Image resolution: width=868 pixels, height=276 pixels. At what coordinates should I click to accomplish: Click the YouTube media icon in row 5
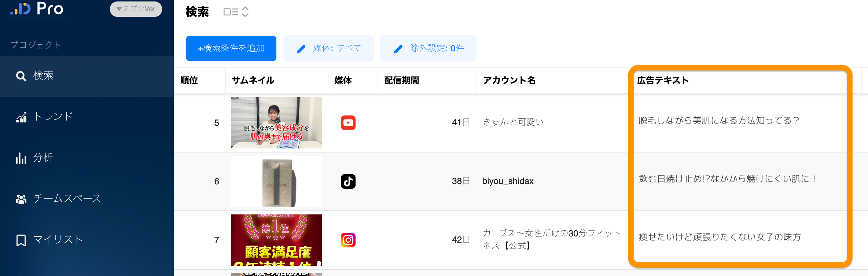[x=348, y=123]
